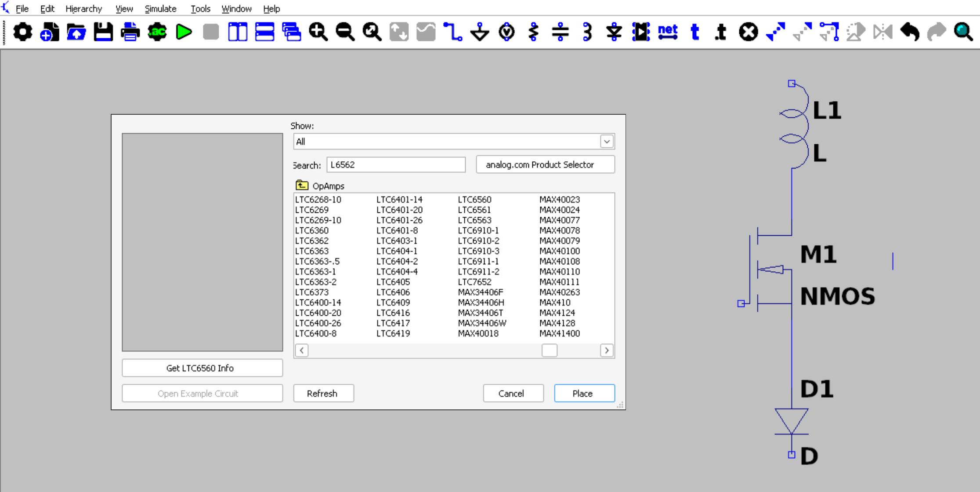The image size is (980, 492).
Task: Open the Simulate menu
Action: 160,9
